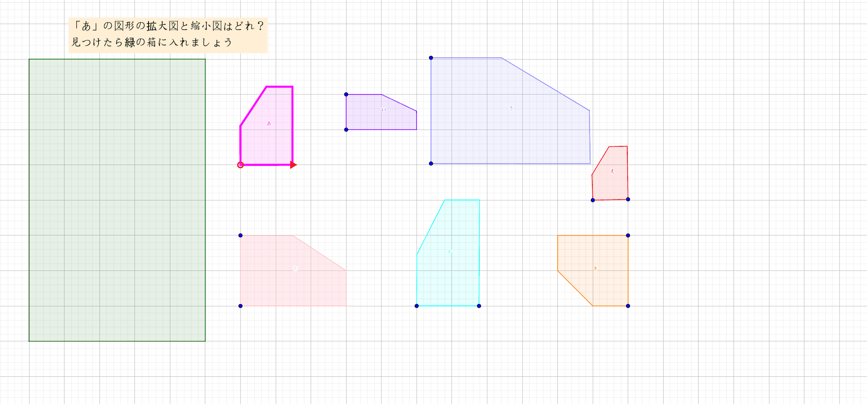Click the lower blue point of shape う
868x405 pixels.
point(431,163)
